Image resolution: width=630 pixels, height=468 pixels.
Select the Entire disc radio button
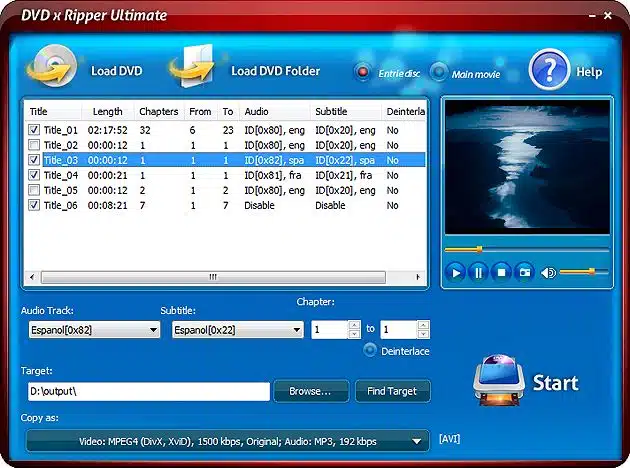coord(363,72)
